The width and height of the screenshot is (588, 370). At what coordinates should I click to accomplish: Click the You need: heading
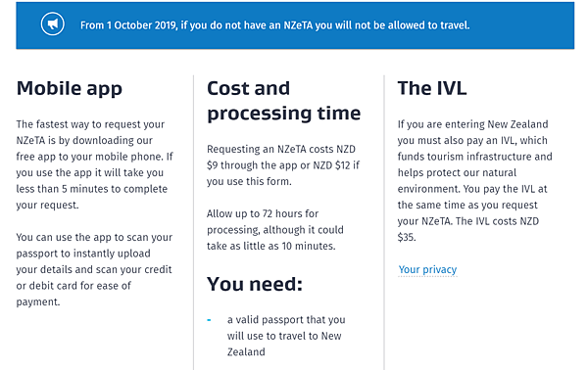coord(255,284)
